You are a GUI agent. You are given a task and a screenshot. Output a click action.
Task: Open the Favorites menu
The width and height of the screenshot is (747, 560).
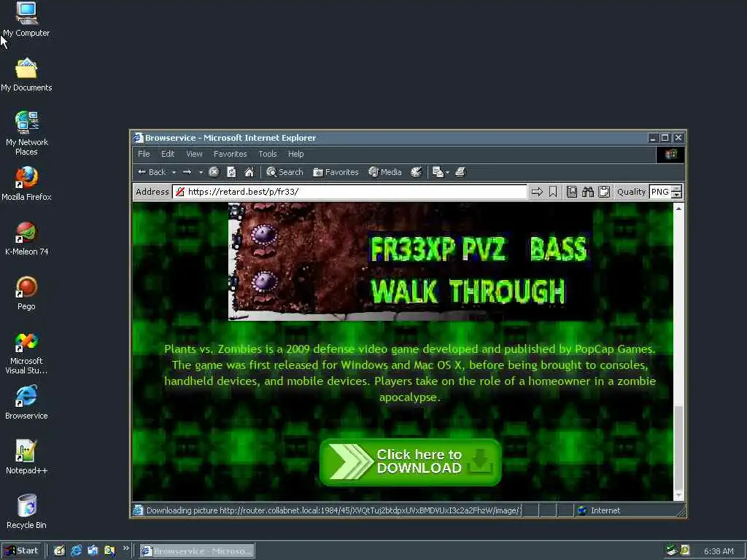230,154
